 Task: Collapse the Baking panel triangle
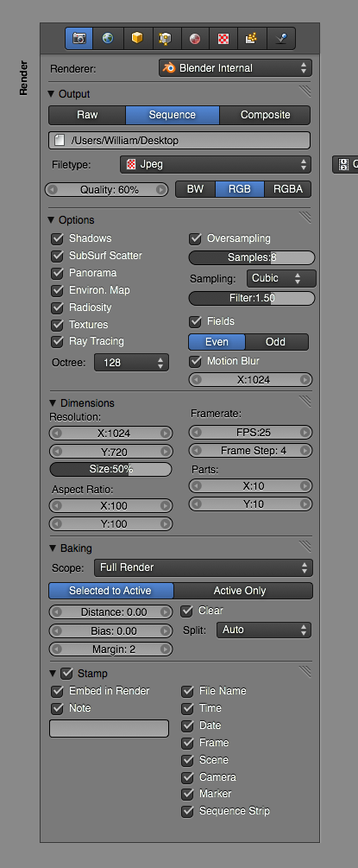click(x=53, y=548)
